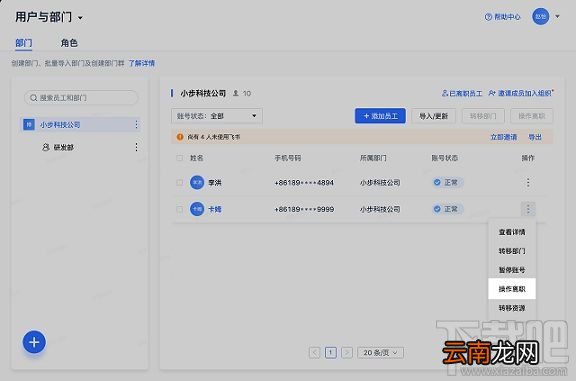Image resolution: width=576 pixels, height=381 pixels.
Task: Open more options for 研发部
Action: (136, 147)
